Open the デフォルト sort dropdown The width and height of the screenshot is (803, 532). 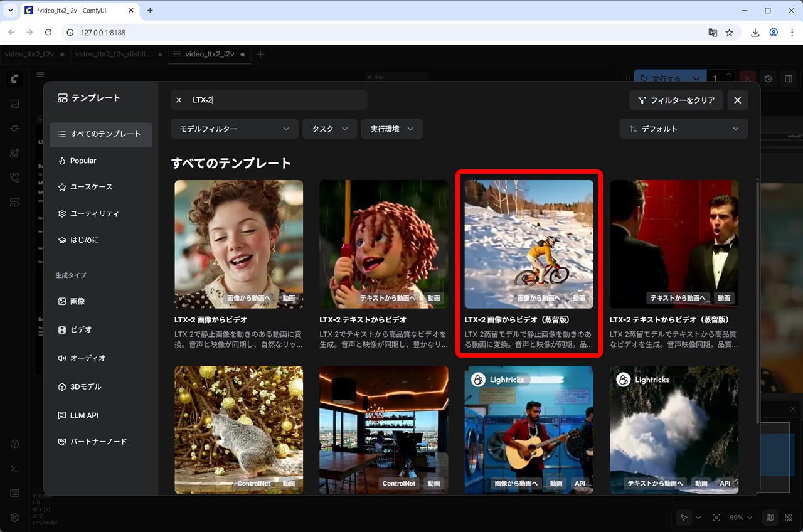683,129
